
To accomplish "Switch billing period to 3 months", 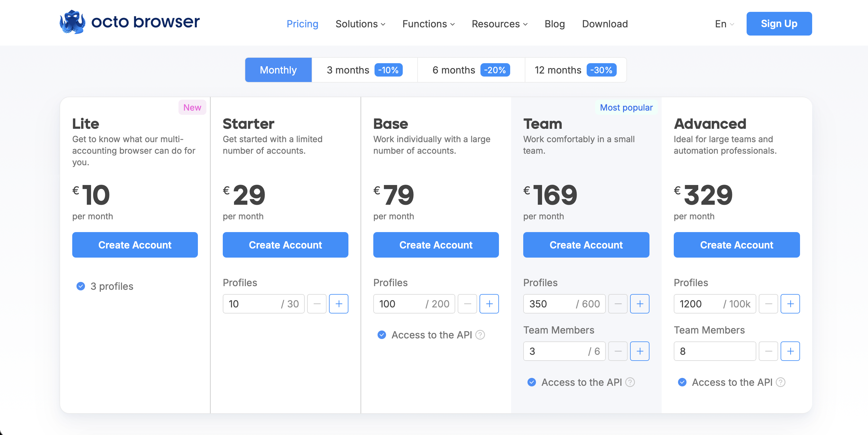I will (364, 70).
